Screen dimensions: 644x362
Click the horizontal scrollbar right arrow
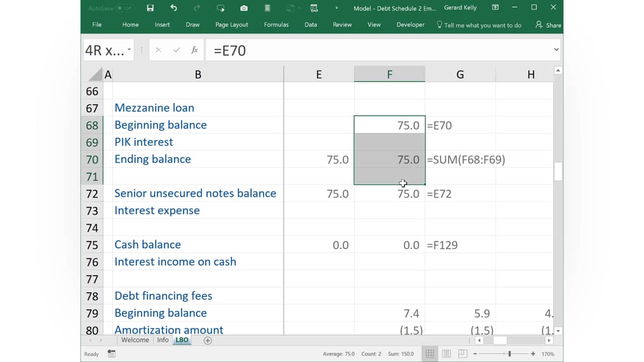(x=548, y=341)
